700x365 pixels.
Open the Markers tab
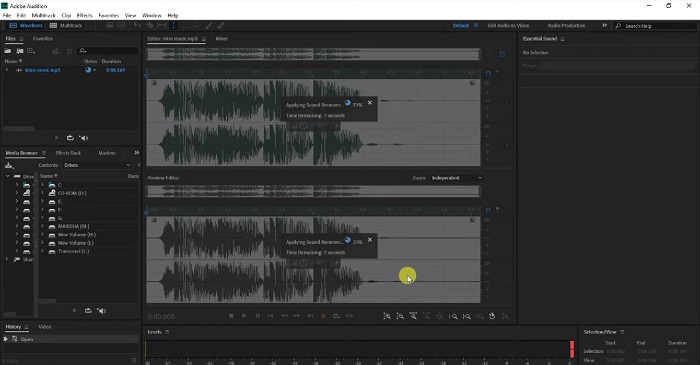coord(107,153)
